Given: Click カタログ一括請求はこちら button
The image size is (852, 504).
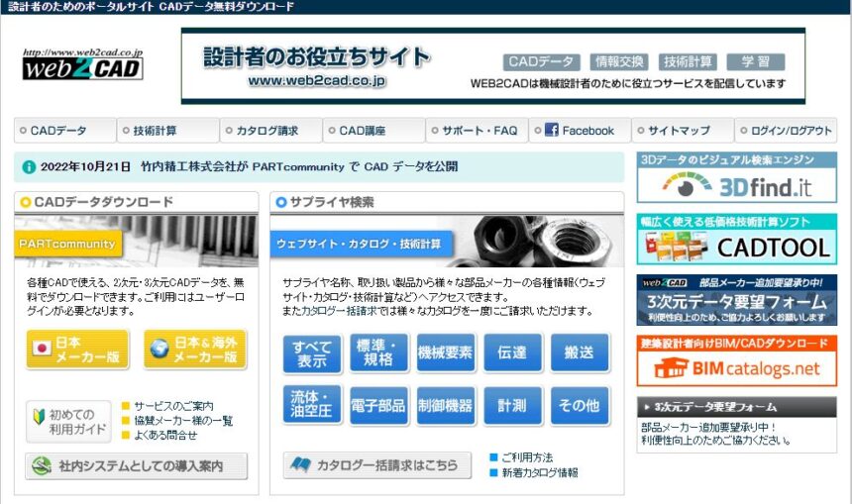Looking at the screenshot, I should click(x=377, y=465).
